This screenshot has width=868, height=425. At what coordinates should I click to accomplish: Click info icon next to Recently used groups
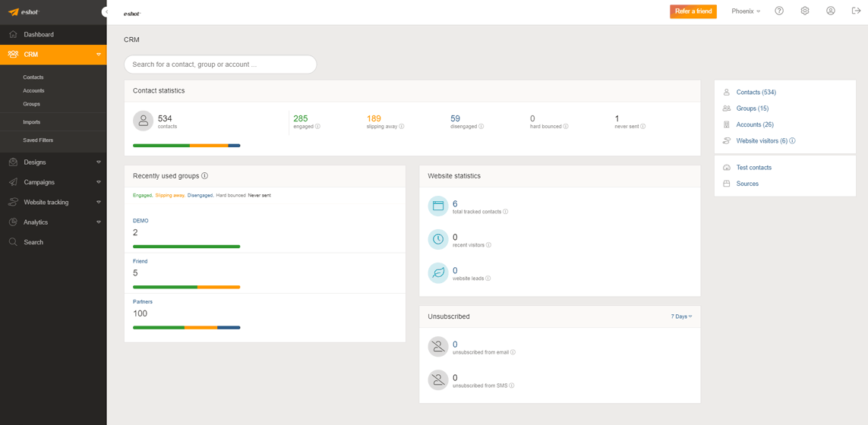205,176
